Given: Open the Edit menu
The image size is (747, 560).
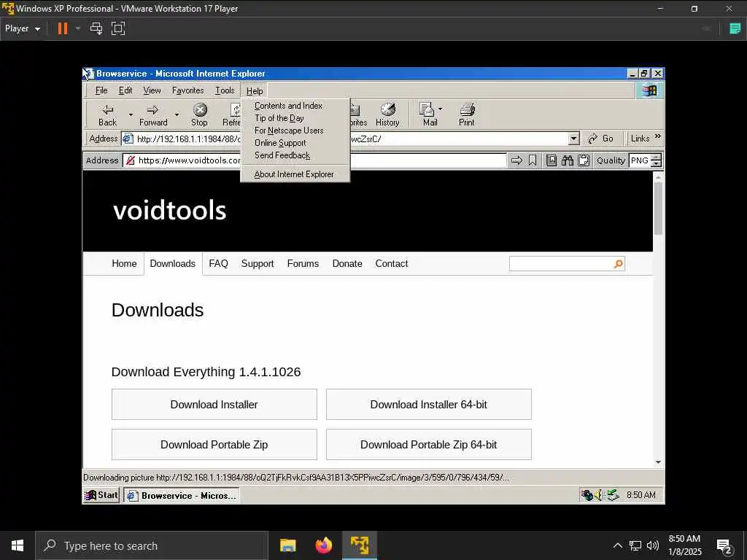Looking at the screenshot, I should (x=125, y=90).
